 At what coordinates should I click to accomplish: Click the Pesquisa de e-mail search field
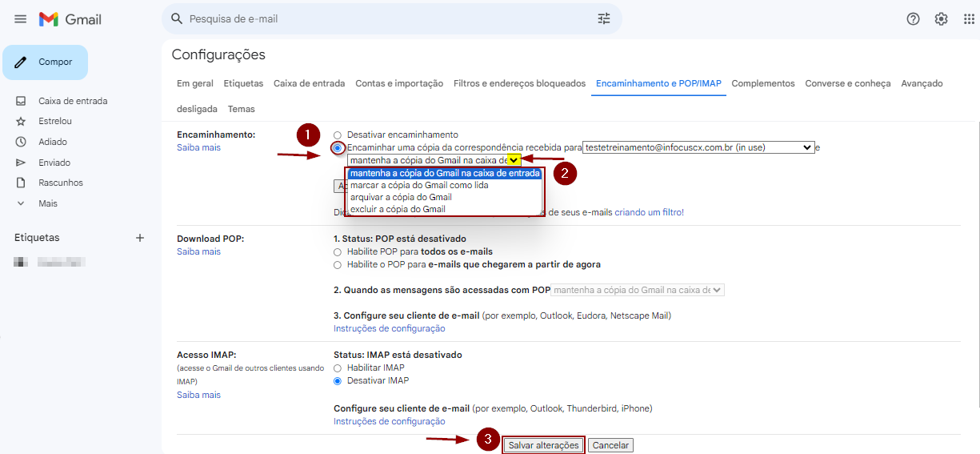tap(384, 18)
